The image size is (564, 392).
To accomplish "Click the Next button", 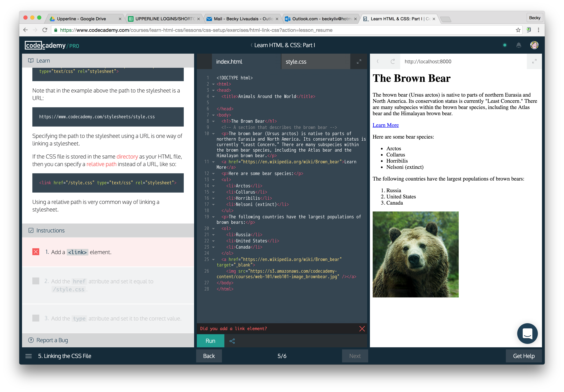I will pos(355,356).
